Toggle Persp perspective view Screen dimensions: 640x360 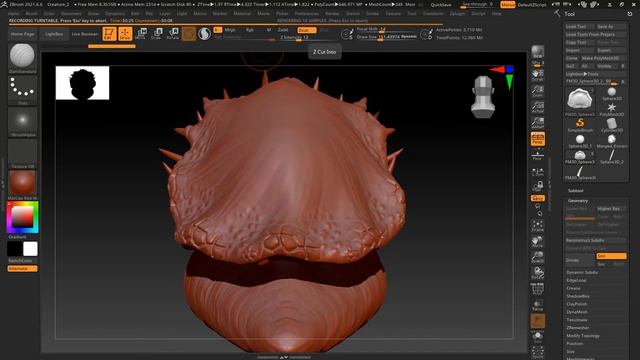[x=538, y=139]
